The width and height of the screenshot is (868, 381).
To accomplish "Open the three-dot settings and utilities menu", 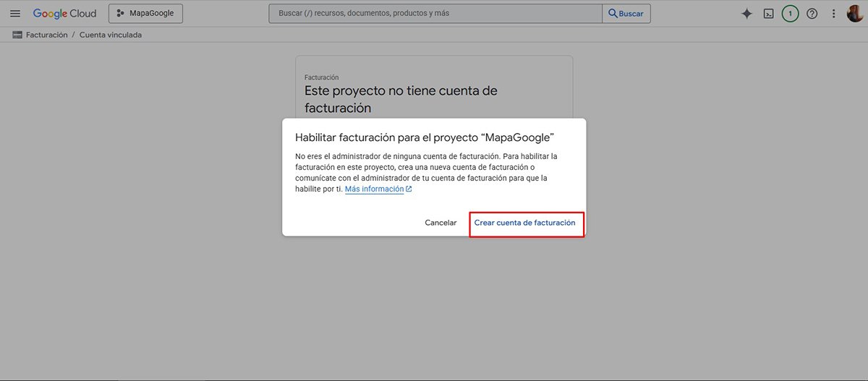I will 833,14.
